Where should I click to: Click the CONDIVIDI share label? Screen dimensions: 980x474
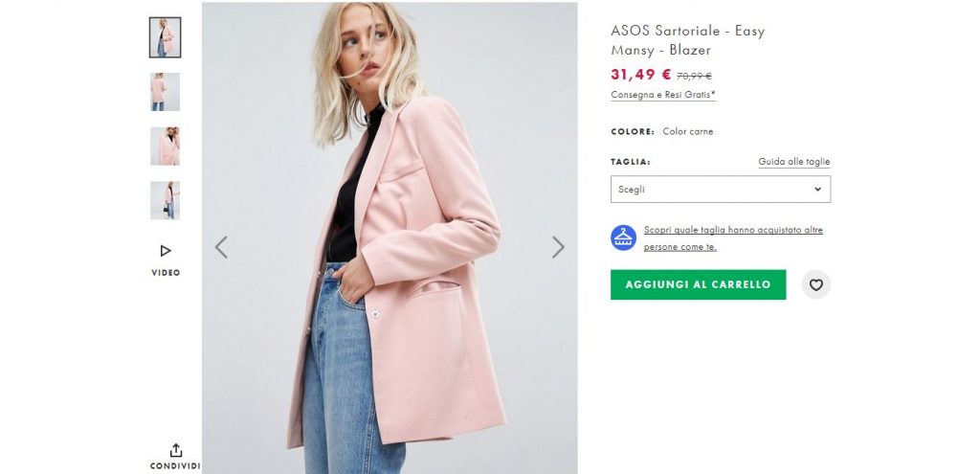click(x=175, y=466)
